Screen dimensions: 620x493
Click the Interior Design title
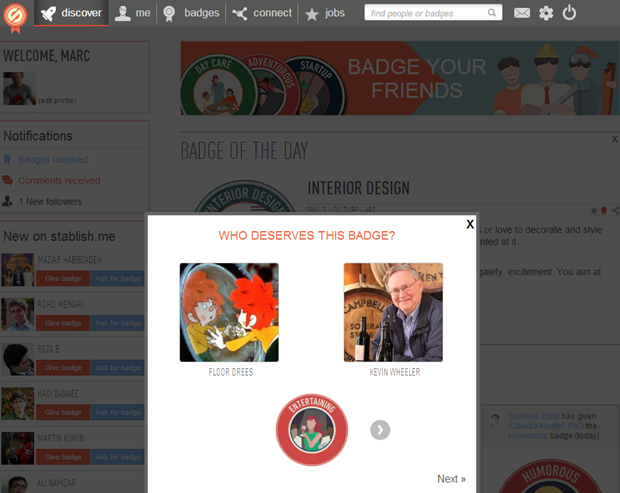click(x=359, y=188)
